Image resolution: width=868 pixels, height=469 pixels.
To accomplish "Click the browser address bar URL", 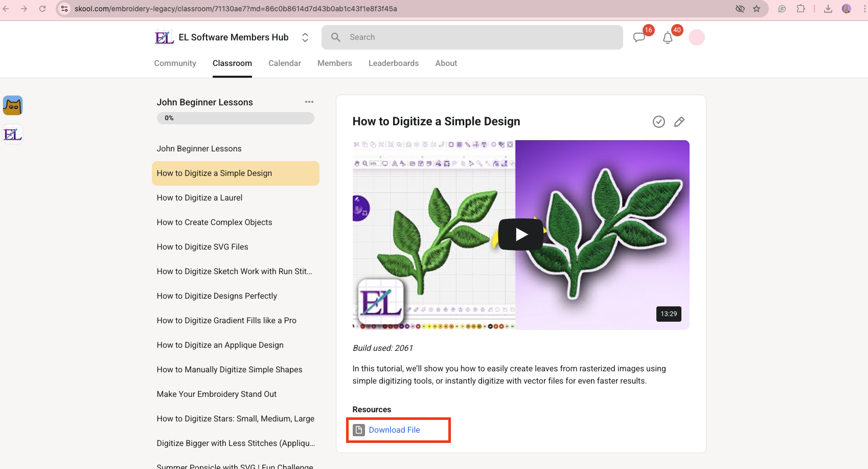I will 236,9.
